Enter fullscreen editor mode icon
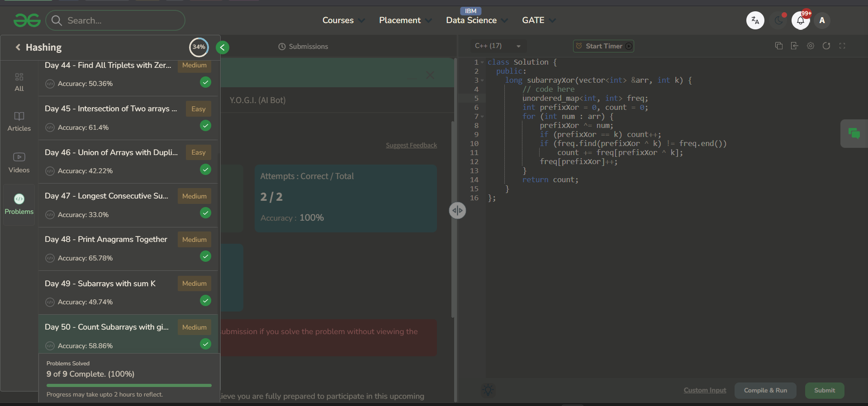 [x=842, y=46]
